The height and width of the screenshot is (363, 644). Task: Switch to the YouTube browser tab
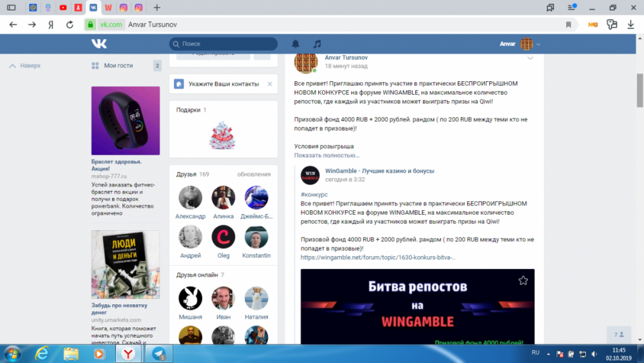62,8
